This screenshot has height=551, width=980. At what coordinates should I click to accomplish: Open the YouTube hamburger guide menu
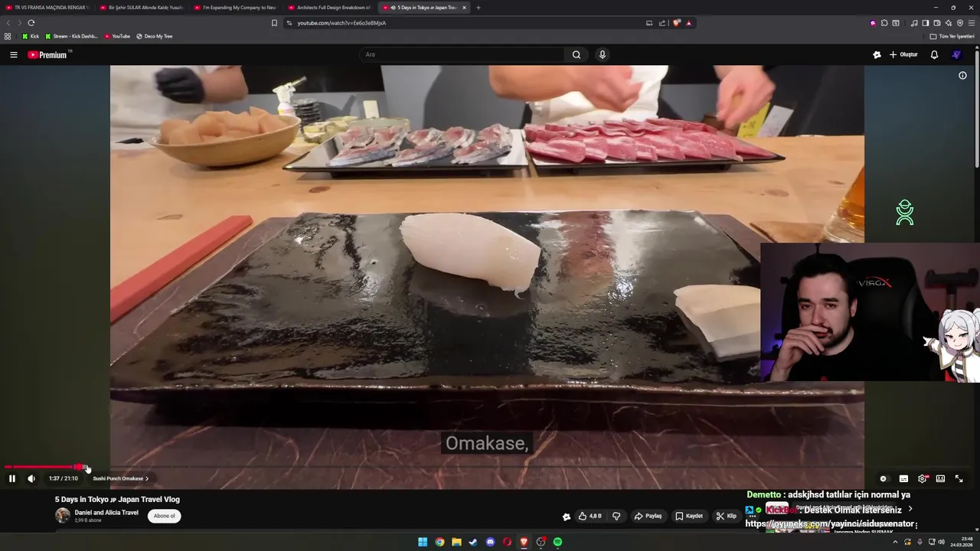coord(13,54)
